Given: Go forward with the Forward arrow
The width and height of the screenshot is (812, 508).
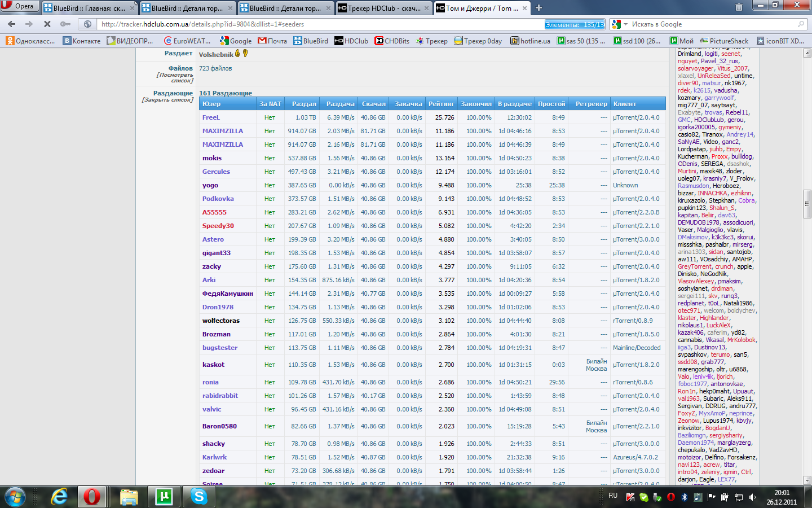Looking at the screenshot, I should click(x=29, y=24).
